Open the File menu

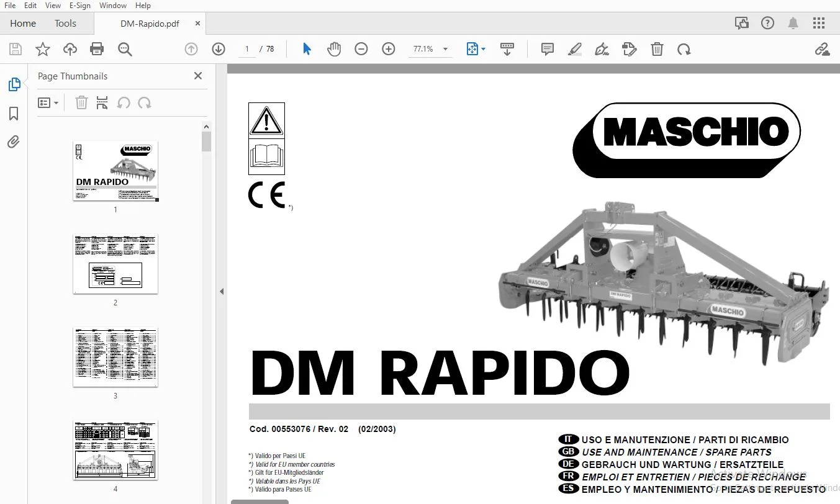pos(10,6)
